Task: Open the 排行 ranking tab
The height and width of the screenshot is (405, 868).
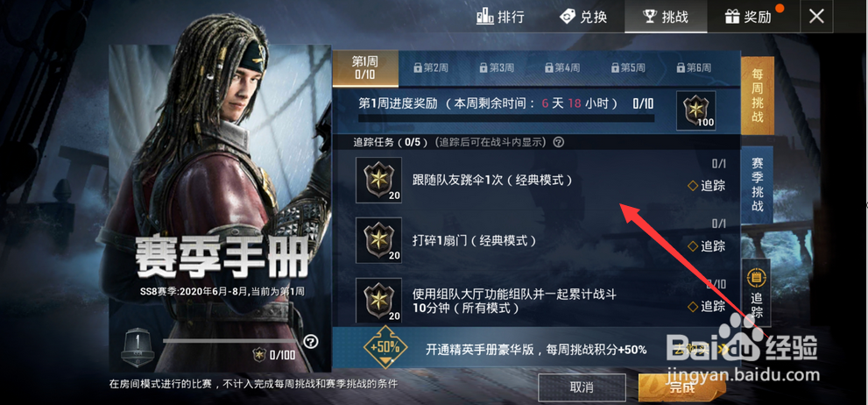Action: [x=500, y=17]
